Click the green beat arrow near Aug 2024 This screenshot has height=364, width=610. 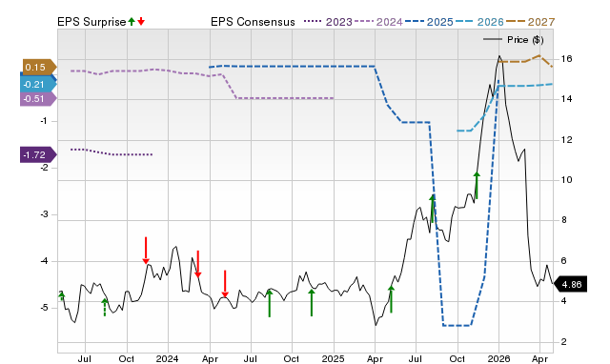coord(269,303)
